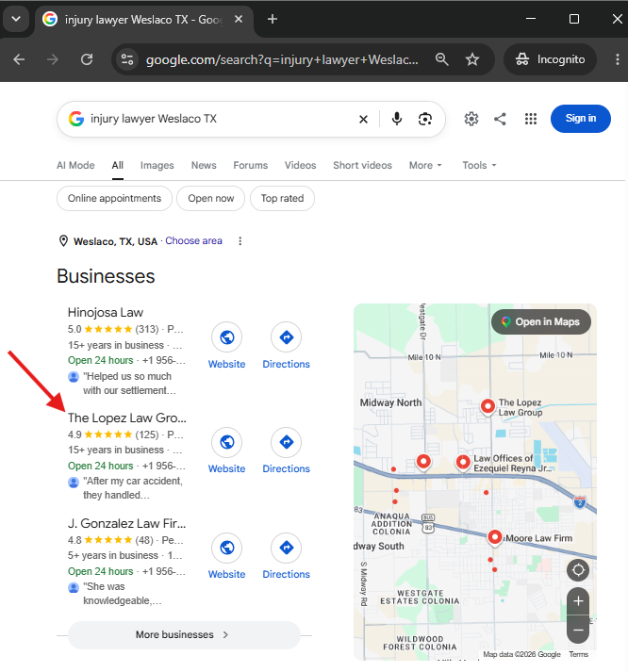This screenshot has width=628, height=672.
Task: Open the Incognito indicator button
Action: 550,59
